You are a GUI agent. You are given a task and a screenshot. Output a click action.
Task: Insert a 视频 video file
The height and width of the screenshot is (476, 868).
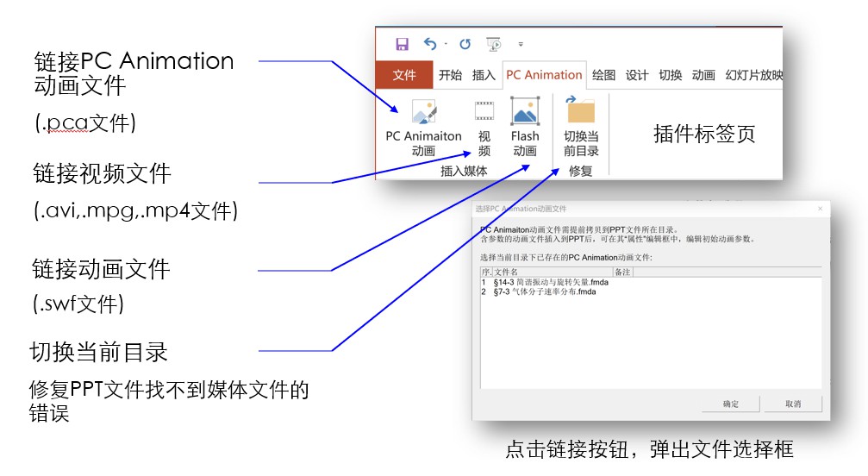click(x=484, y=128)
